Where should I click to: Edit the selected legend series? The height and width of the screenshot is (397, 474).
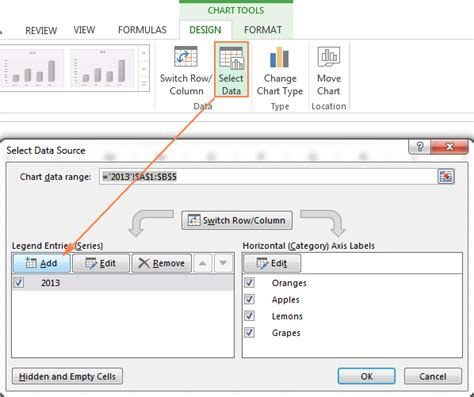pos(101,263)
